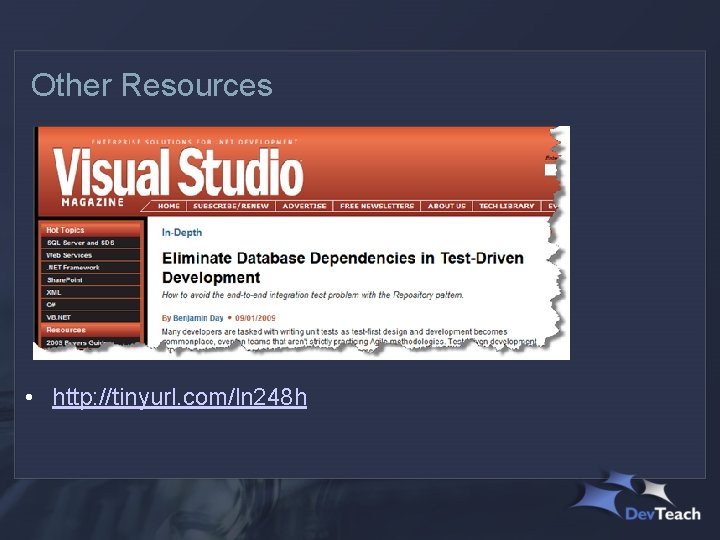Select C# hot topic
This screenshot has height=540, width=720.
(x=90, y=305)
